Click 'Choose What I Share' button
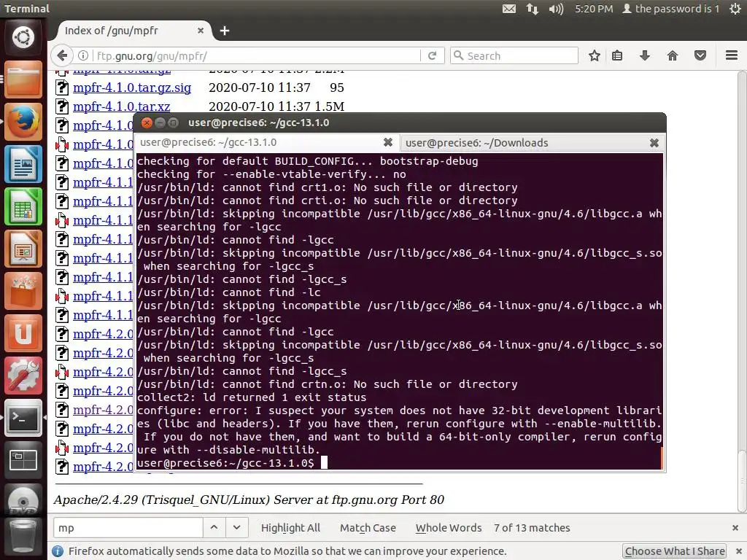 tap(675, 551)
